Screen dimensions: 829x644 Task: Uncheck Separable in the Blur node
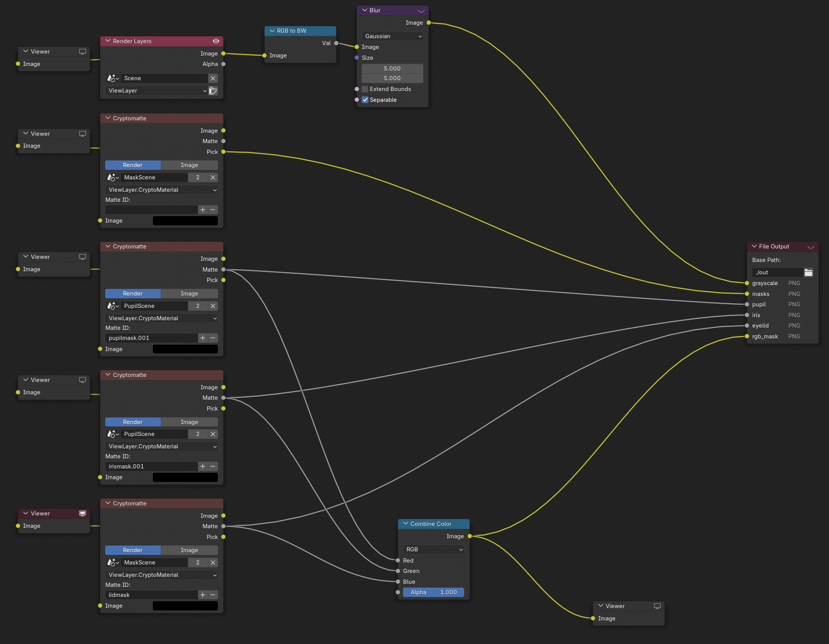[365, 100]
